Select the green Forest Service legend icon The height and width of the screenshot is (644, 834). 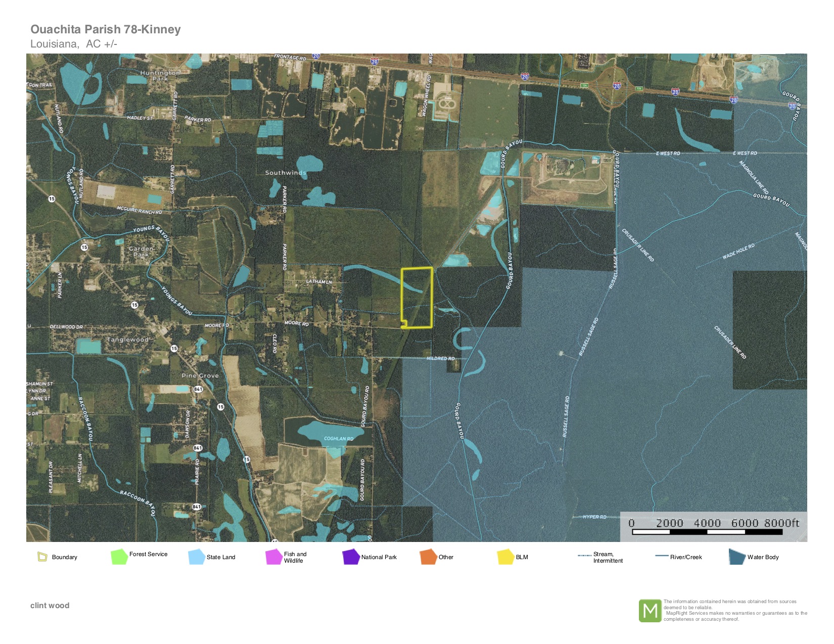pos(119,557)
